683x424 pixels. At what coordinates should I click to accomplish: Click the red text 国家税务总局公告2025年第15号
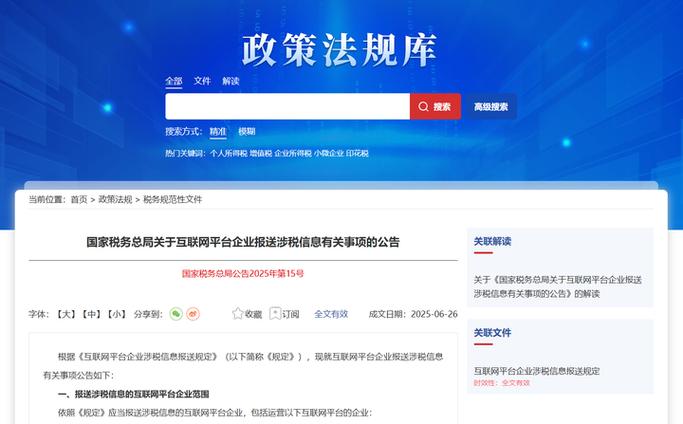point(243,274)
